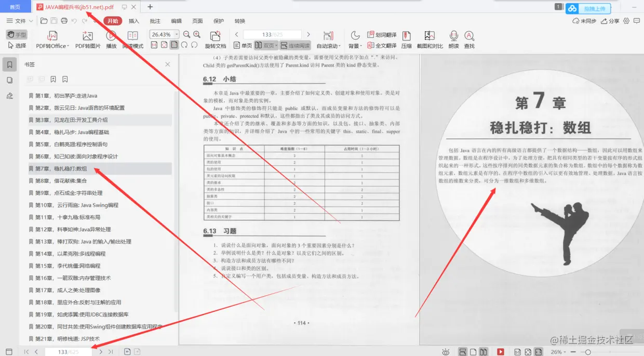This screenshot has height=356, width=644.
Task: Open the 插入 ribbon tab
Action: [134, 21]
